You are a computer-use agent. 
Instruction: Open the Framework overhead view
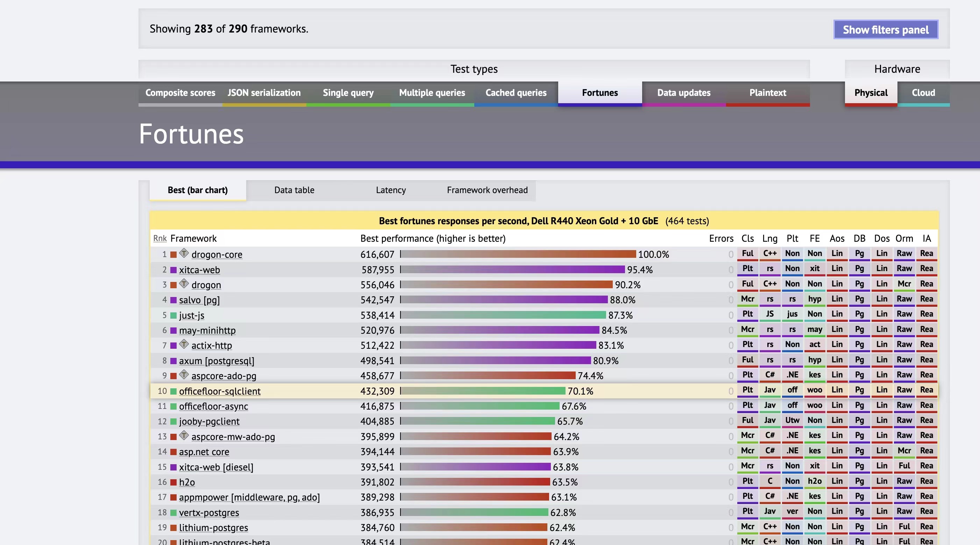coord(487,190)
